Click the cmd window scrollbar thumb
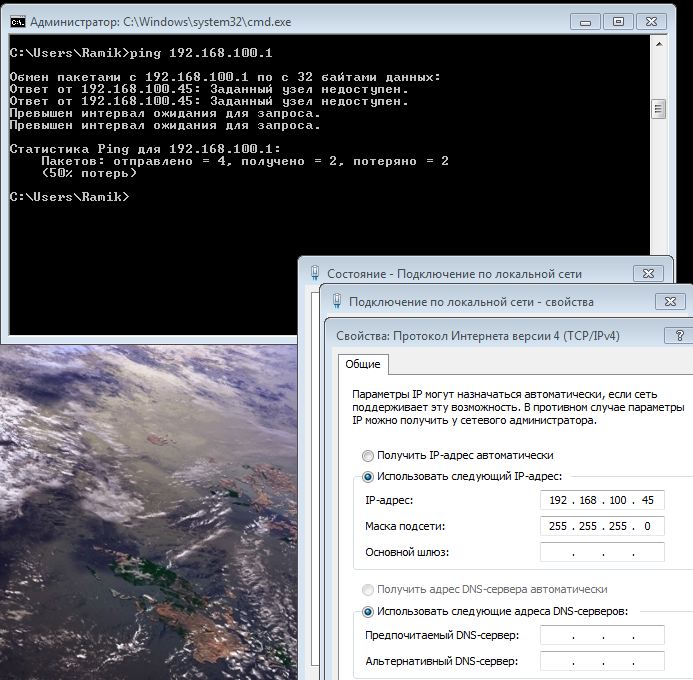This screenshot has width=693, height=680. click(x=659, y=109)
